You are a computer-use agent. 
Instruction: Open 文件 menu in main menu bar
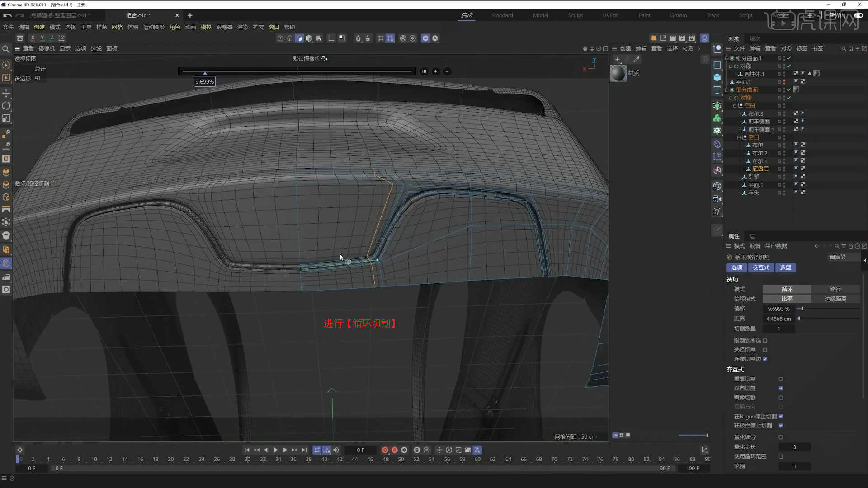(x=8, y=27)
